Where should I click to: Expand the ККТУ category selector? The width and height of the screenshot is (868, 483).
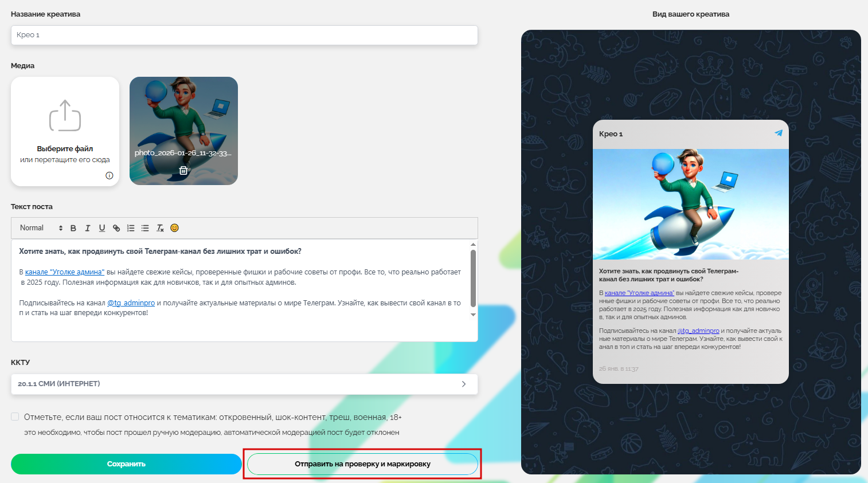(x=244, y=384)
